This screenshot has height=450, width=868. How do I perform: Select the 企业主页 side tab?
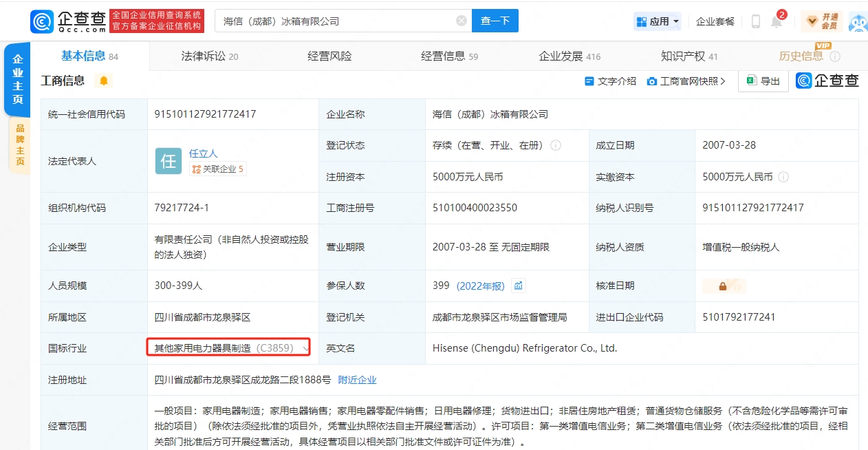point(18,80)
